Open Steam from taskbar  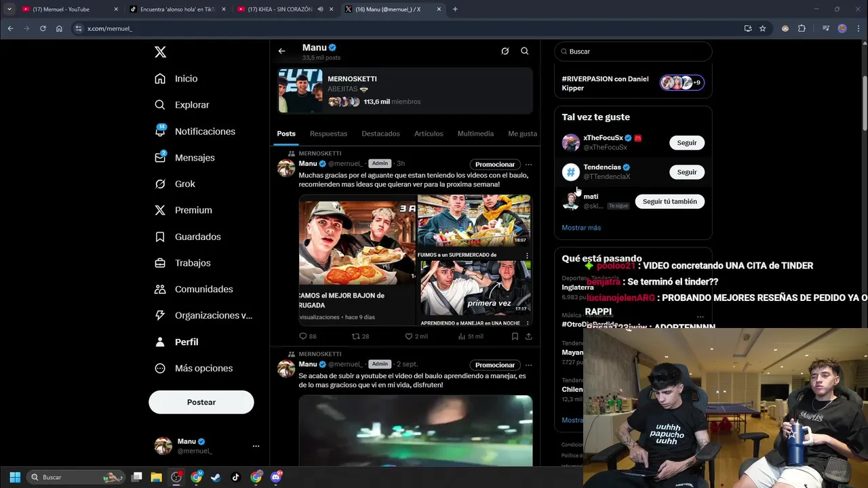[x=216, y=477]
